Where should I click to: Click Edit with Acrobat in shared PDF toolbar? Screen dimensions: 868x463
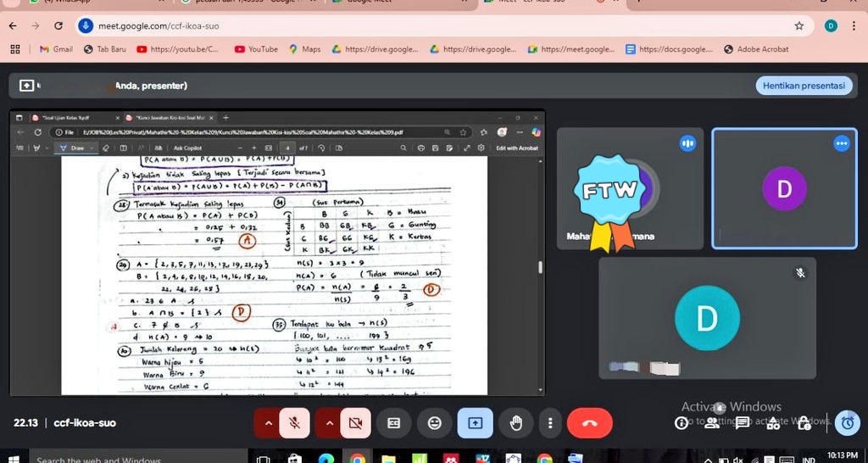coord(517,148)
